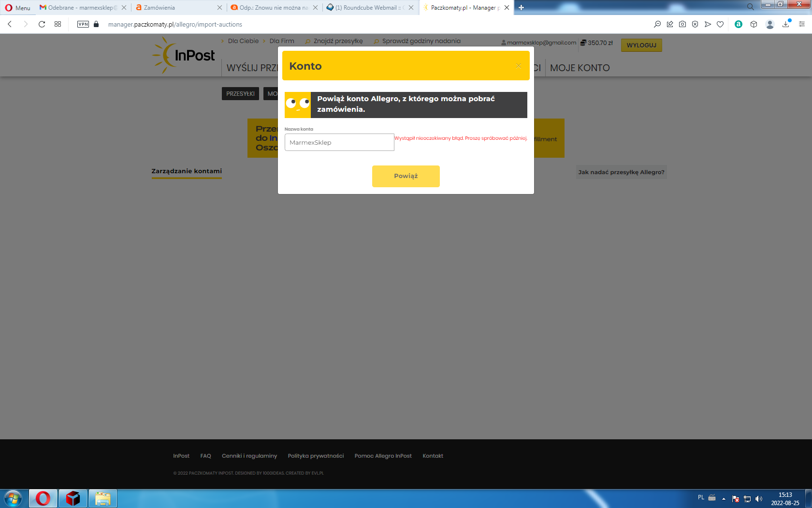Image resolution: width=812 pixels, height=508 pixels.
Task: Click the Windows Start button
Action: [x=13, y=498]
